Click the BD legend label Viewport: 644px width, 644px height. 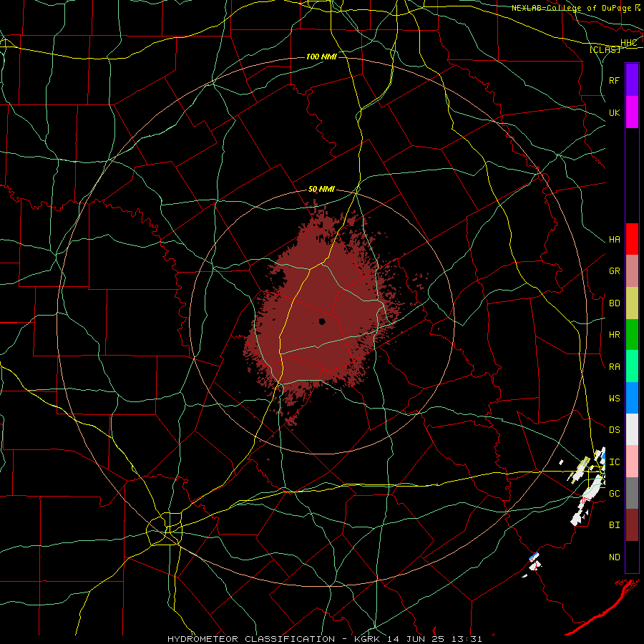click(615, 303)
